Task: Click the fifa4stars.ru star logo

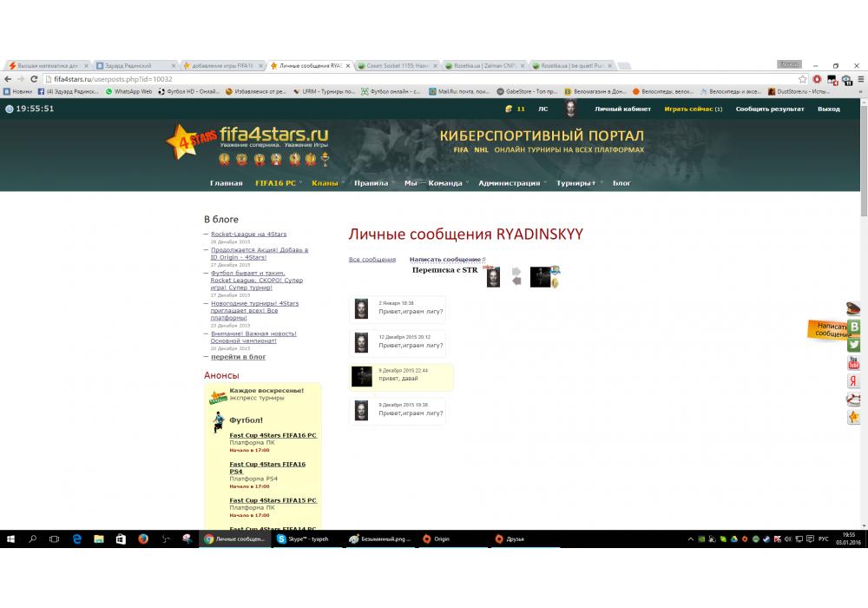Action: coord(181,142)
